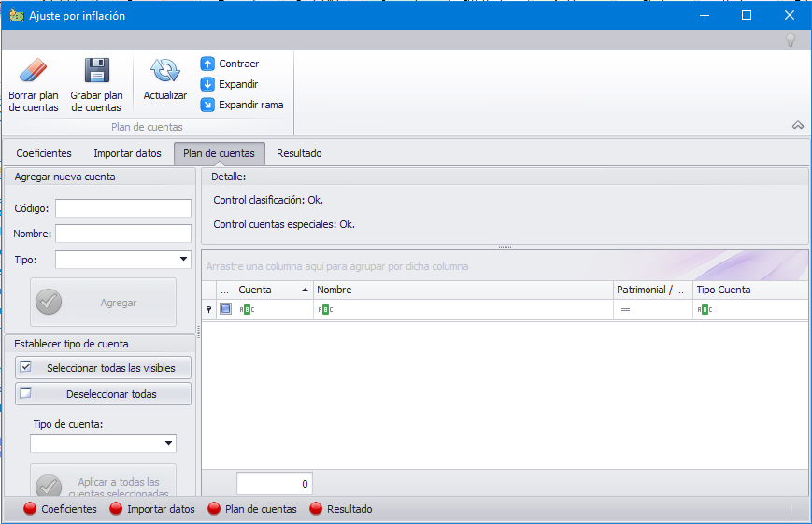Click the red Coeficientes status indicator

pyautogui.click(x=30, y=509)
